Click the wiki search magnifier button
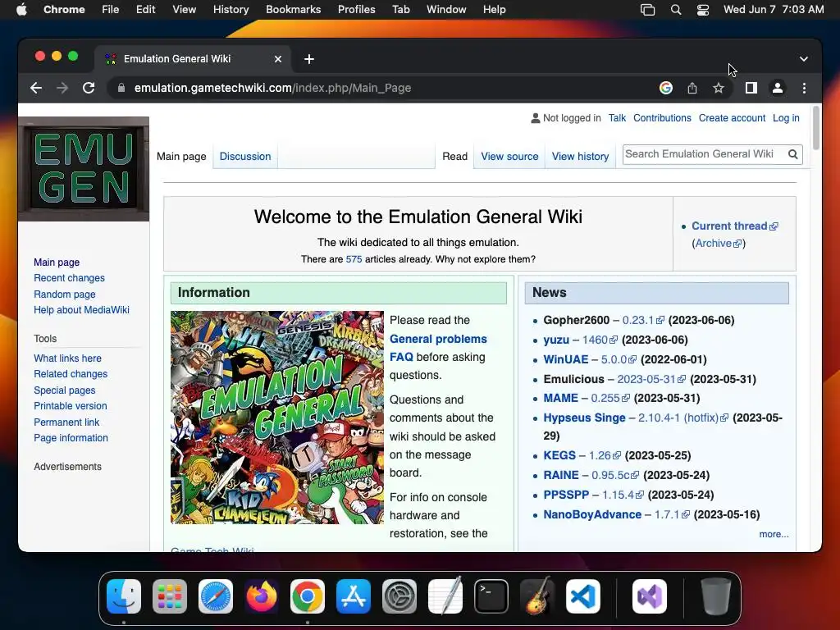 [793, 154]
